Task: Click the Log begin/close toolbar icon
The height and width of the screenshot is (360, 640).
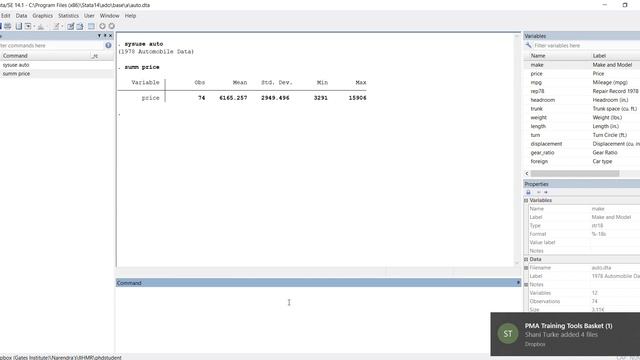Action: point(19,26)
